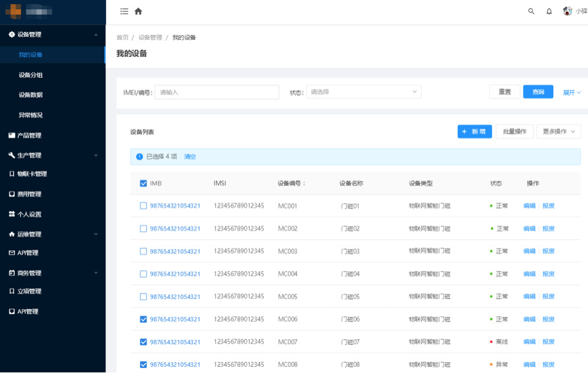This screenshot has height=373, width=588.
Task: Click the 个人设置 sidebar icon
Action: (12, 214)
